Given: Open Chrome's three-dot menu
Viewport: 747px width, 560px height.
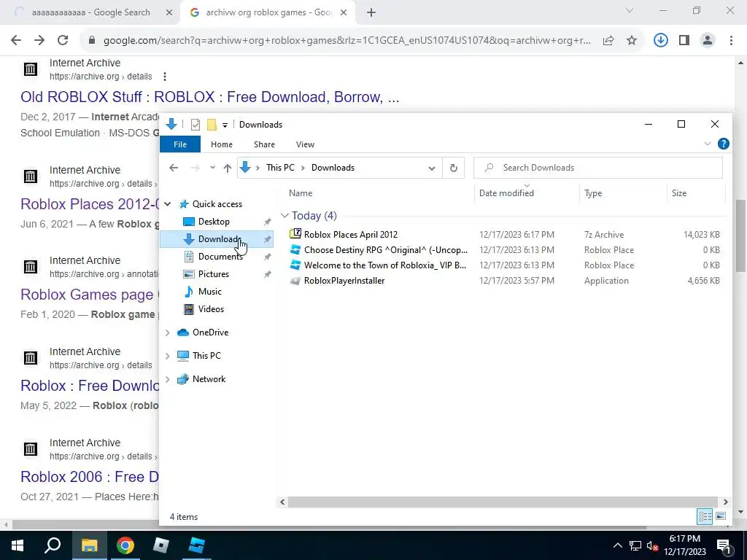Looking at the screenshot, I should 731,41.
